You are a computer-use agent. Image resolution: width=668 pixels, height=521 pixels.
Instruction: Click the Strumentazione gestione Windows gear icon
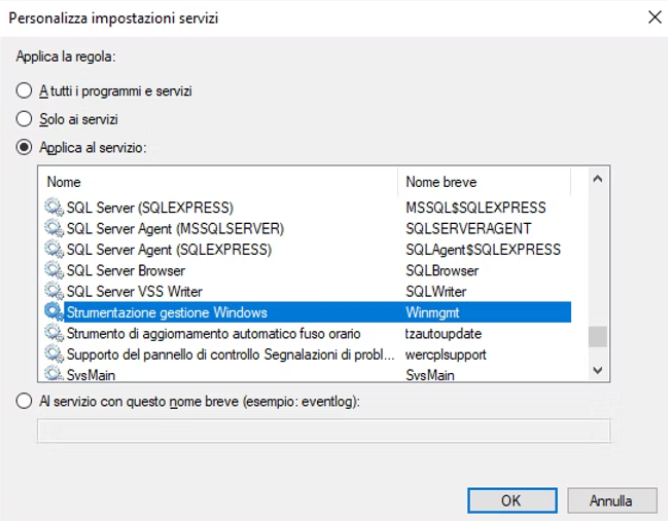pos(54,312)
